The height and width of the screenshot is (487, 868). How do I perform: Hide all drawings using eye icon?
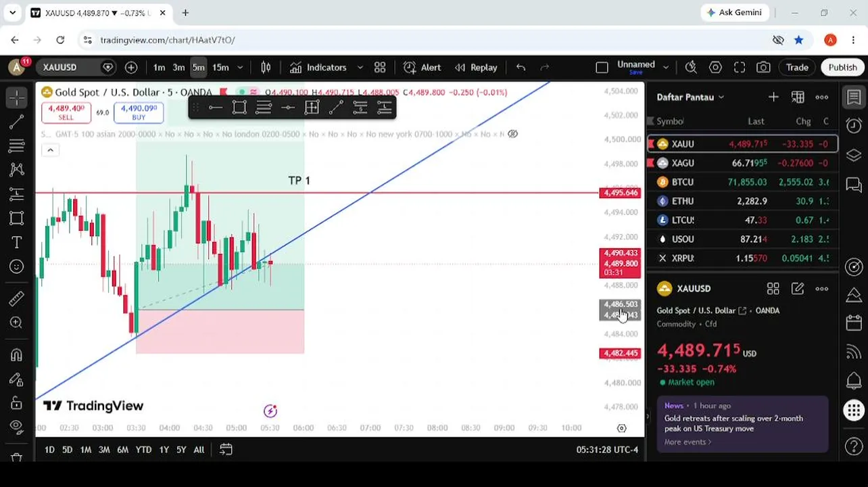click(x=17, y=427)
